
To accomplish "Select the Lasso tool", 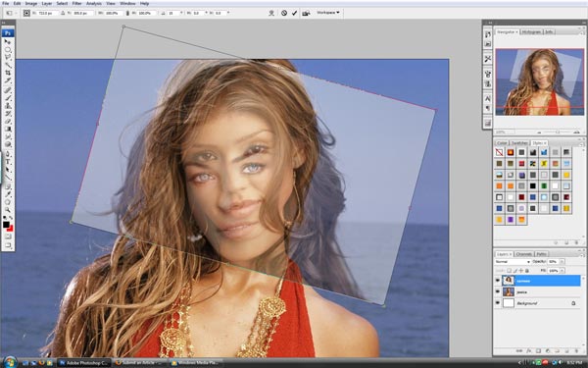I will (8, 57).
